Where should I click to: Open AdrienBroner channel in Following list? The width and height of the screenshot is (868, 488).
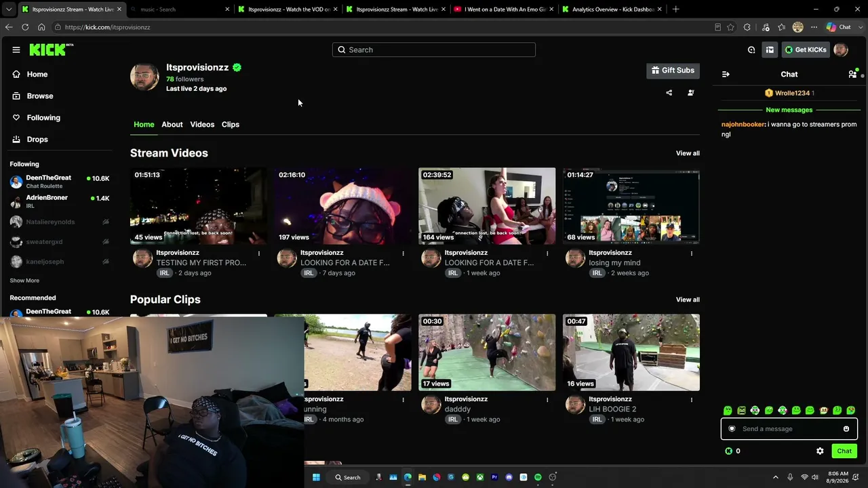click(x=60, y=201)
